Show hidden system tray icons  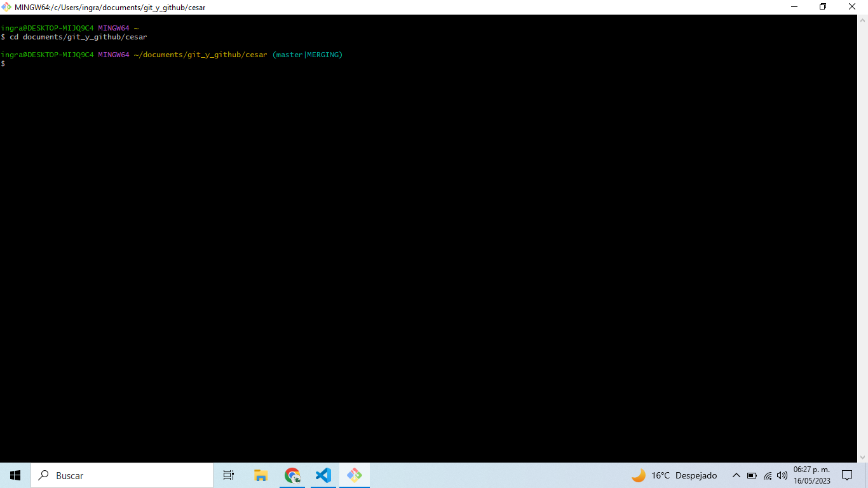pyautogui.click(x=736, y=475)
